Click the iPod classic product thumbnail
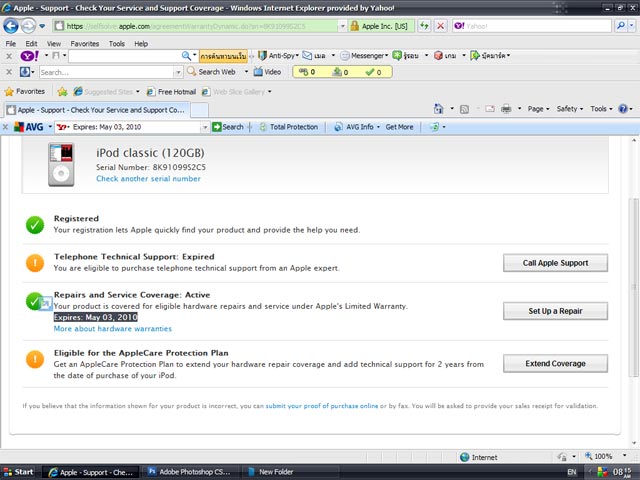640x480 pixels. tap(61, 164)
